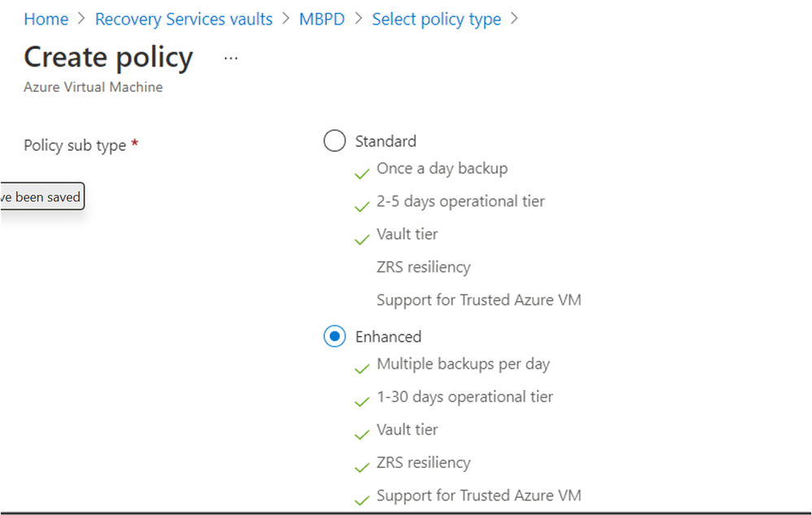Open the MBPD vault breadcrumb

(x=322, y=20)
